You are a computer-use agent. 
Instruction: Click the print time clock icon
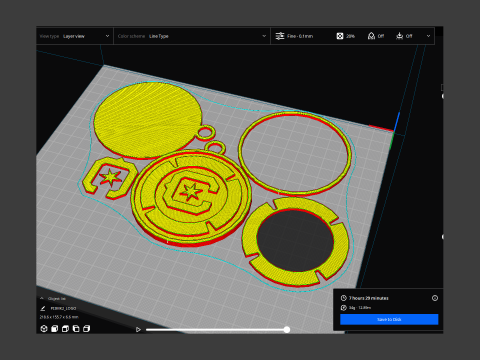point(344,298)
